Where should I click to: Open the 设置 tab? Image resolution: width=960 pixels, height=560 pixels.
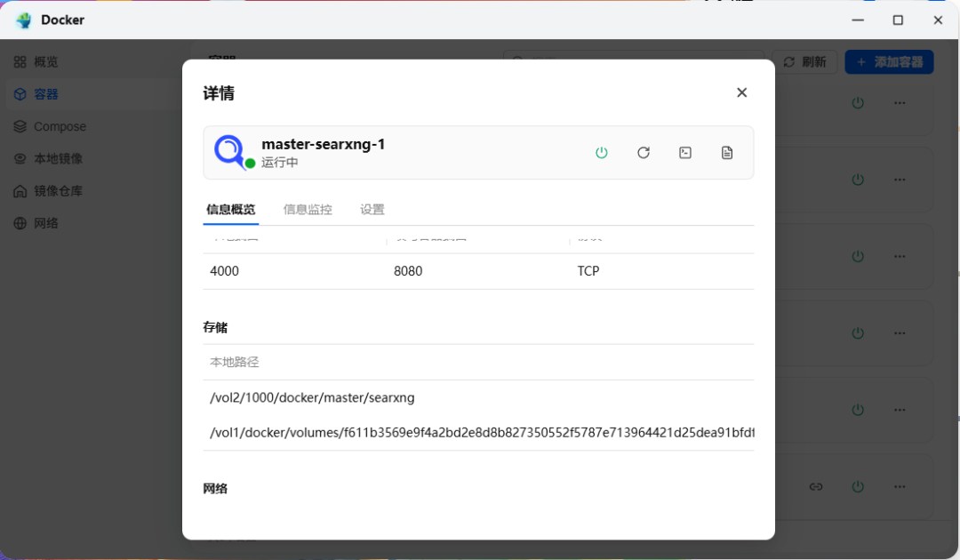tap(372, 210)
